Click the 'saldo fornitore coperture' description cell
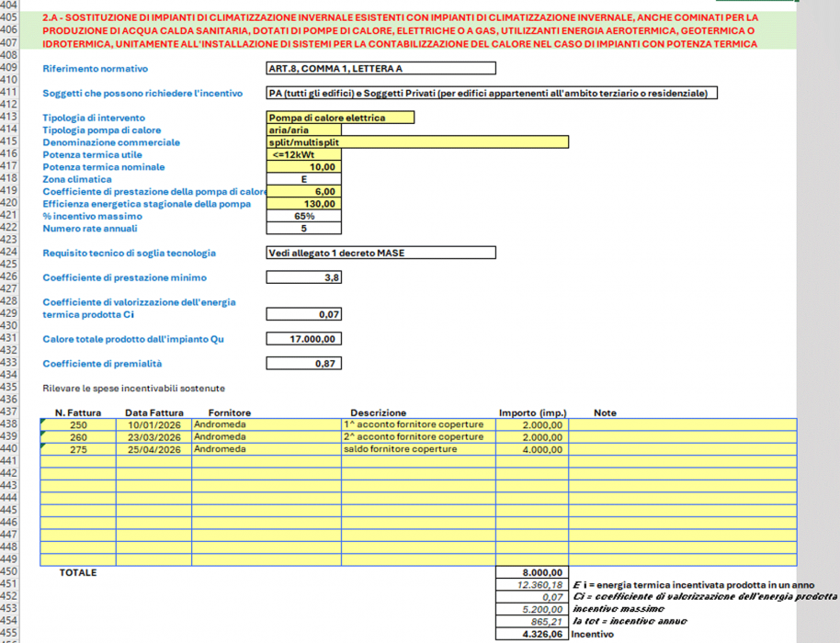 (418, 449)
